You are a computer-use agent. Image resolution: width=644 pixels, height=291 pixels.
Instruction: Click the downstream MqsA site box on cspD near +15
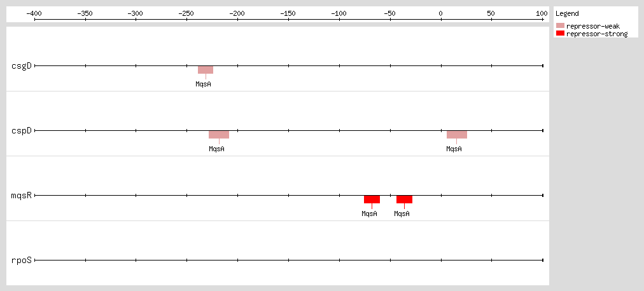457,135
